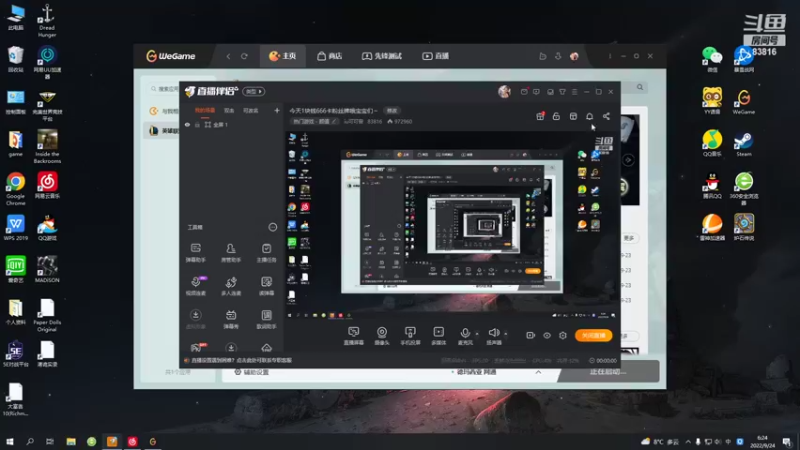800x450 pixels.
Task: Toggle lock of 全屏1 source
Action: 197,124
